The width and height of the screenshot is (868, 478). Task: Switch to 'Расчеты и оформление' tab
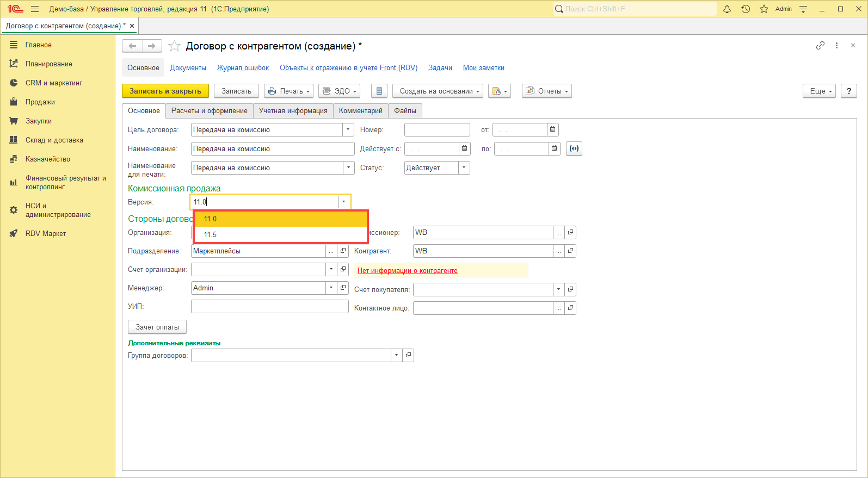pyautogui.click(x=209, y=111)
